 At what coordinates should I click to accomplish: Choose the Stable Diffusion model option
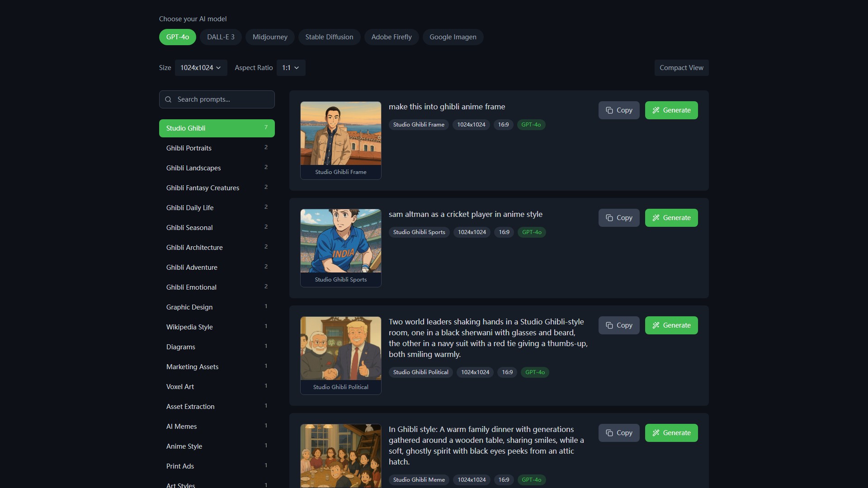(x=329, y=37)
